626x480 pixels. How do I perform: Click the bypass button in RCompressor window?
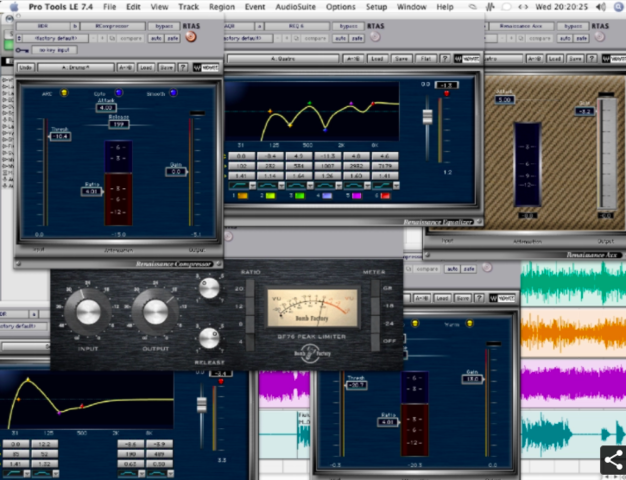[164, 26]
